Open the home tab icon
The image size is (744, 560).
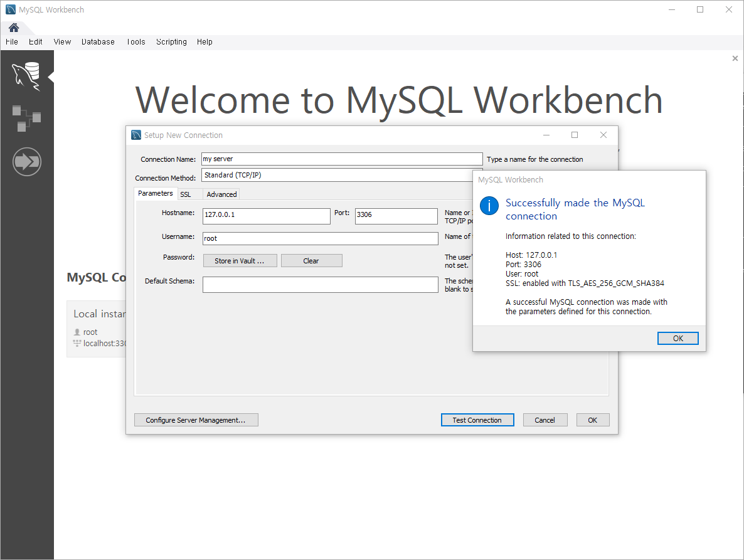13,28
